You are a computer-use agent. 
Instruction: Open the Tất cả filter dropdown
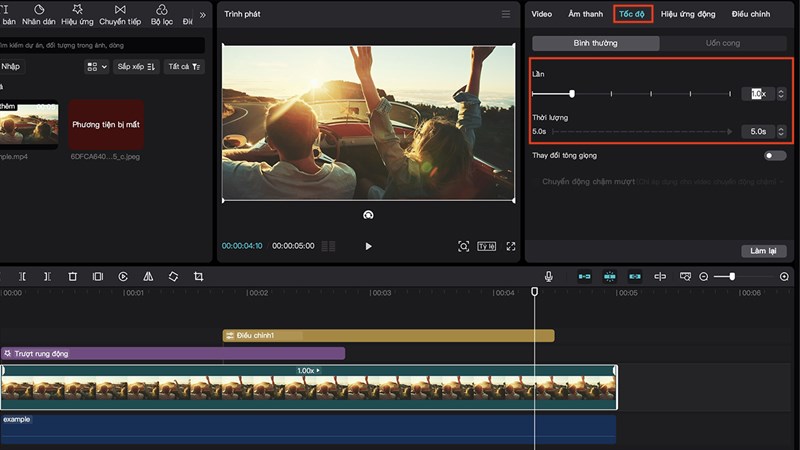[184, 67]
